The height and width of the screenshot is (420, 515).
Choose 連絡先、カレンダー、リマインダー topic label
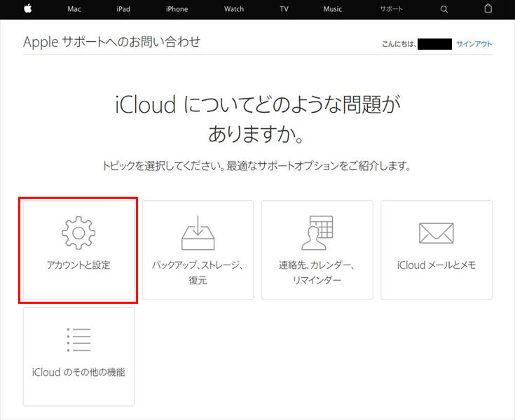click(x=317, y=272)
